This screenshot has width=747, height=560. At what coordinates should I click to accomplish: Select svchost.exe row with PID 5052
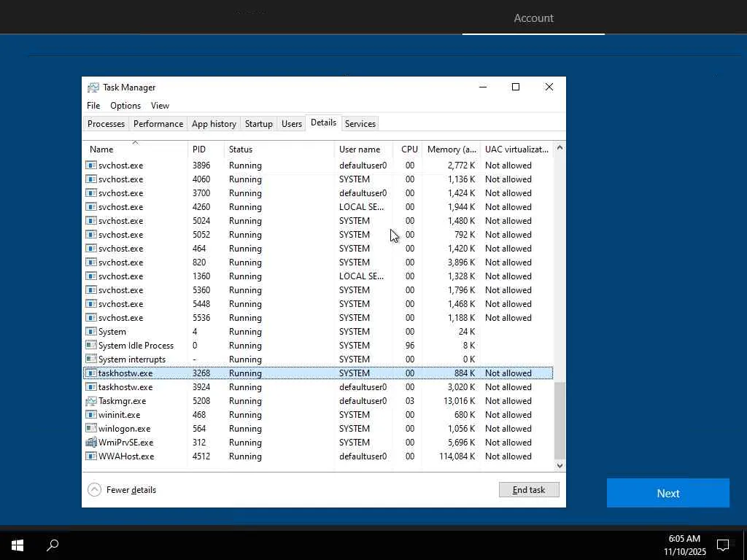(318, 235)
